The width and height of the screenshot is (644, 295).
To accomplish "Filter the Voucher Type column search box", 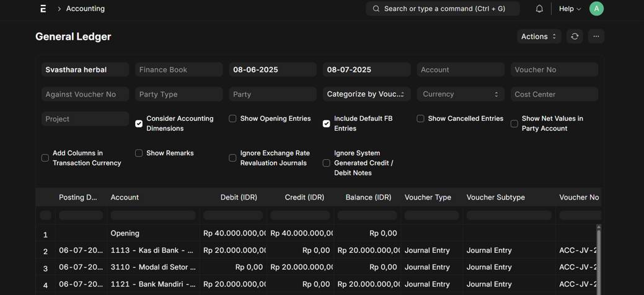I will pyautogui.click(x=431, y=215).
